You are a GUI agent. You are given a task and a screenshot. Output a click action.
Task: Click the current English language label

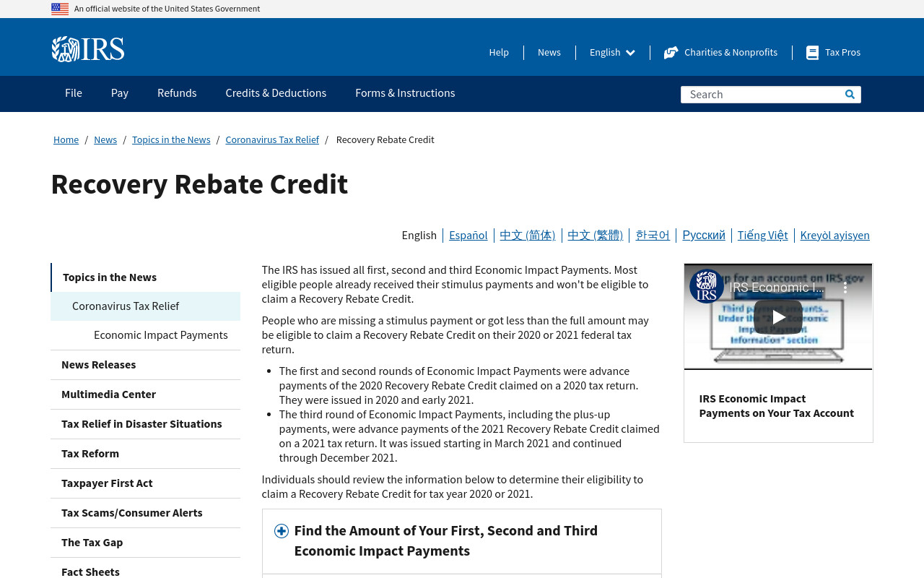click(x=419, y=235)
